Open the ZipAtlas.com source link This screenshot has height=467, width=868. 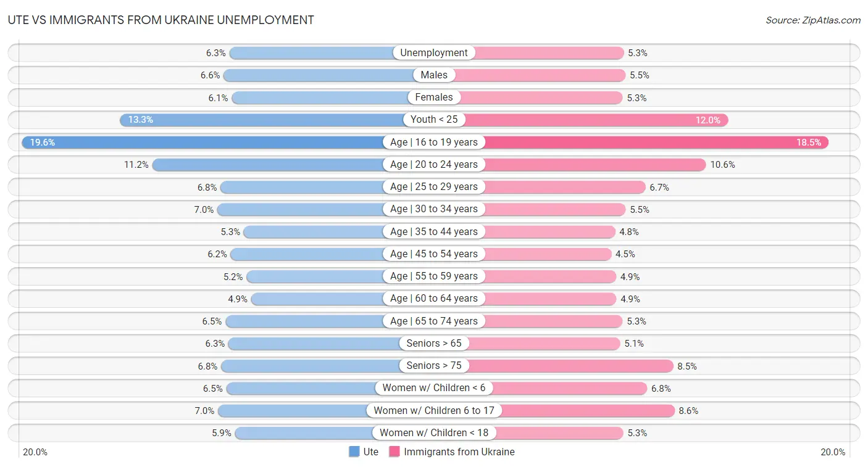[812, 20]
